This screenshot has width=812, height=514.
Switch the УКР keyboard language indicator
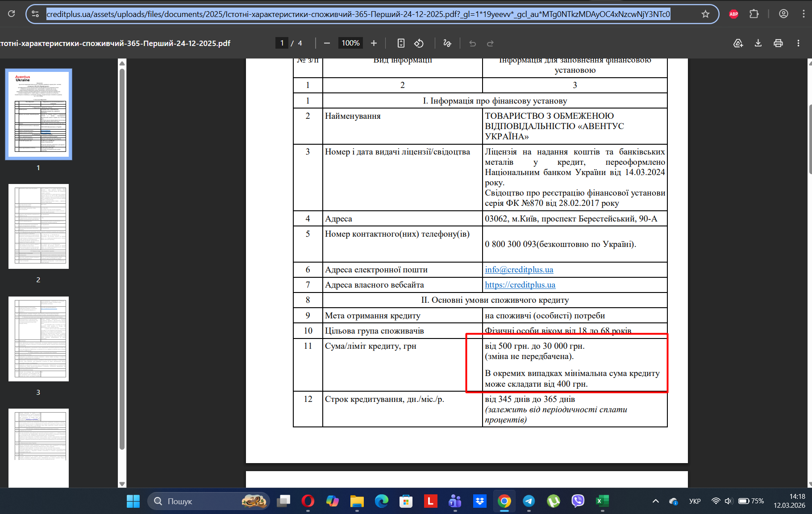[695, 501]
